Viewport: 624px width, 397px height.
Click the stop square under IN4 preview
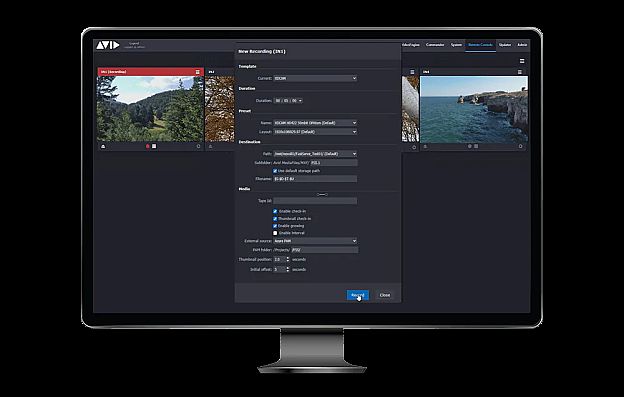point(476,146)
